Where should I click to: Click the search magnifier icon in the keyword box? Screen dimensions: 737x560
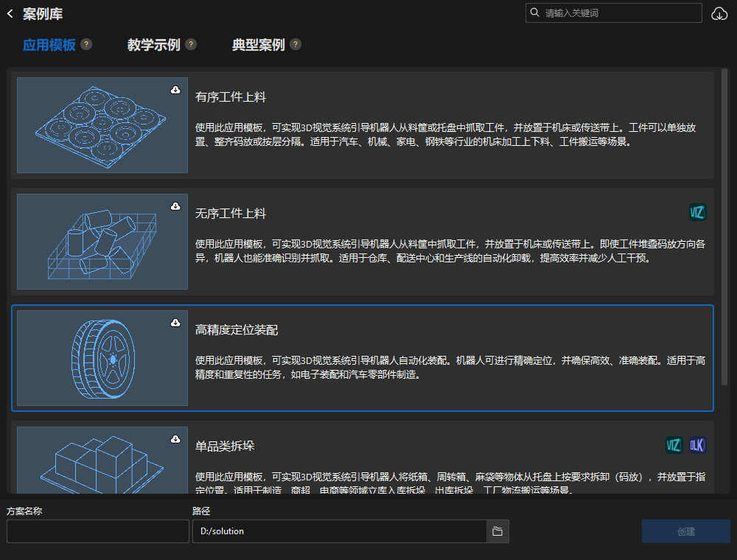534,13
